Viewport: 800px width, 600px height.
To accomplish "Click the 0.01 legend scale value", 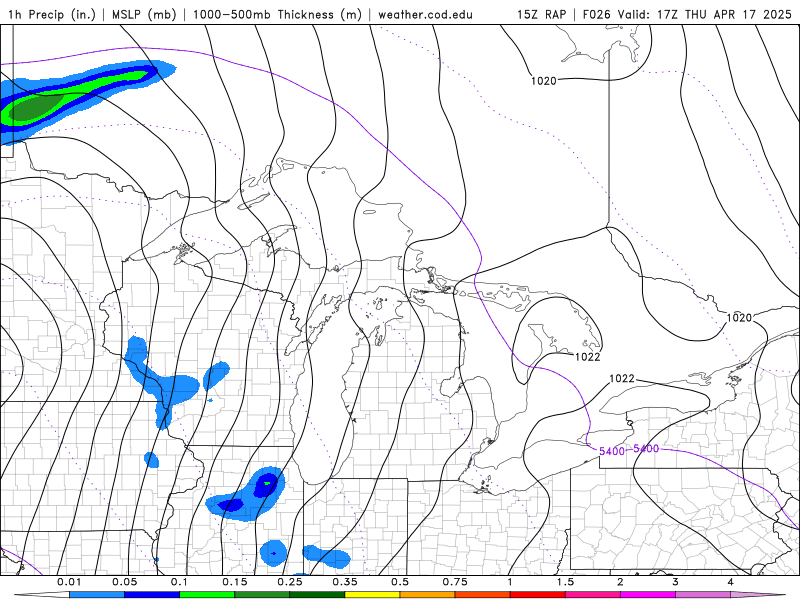I will coord(69,582).
